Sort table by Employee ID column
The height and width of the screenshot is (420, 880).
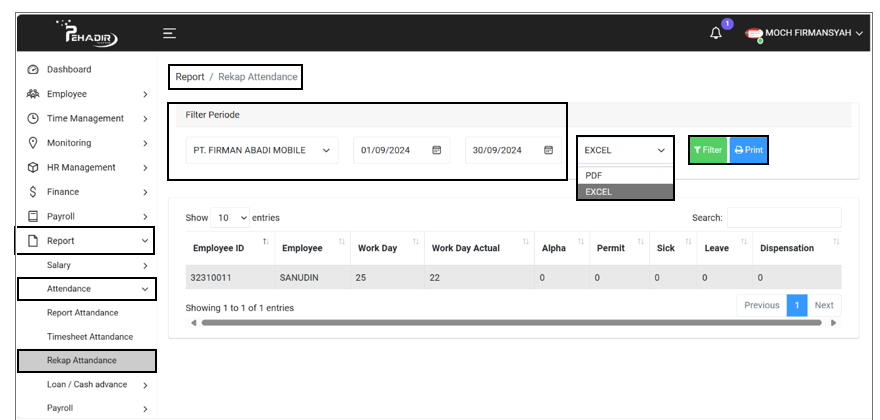[x=230, y=248]
